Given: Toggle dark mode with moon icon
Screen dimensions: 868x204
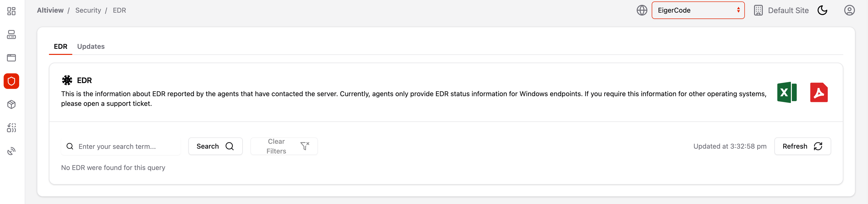Looking at the screenshot, I should tap(822, 10).
